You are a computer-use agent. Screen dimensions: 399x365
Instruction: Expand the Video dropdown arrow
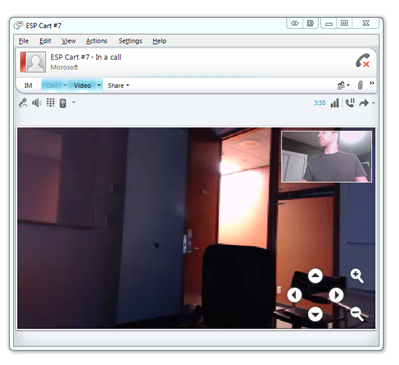pyautogui.click(x=99, y=86)
